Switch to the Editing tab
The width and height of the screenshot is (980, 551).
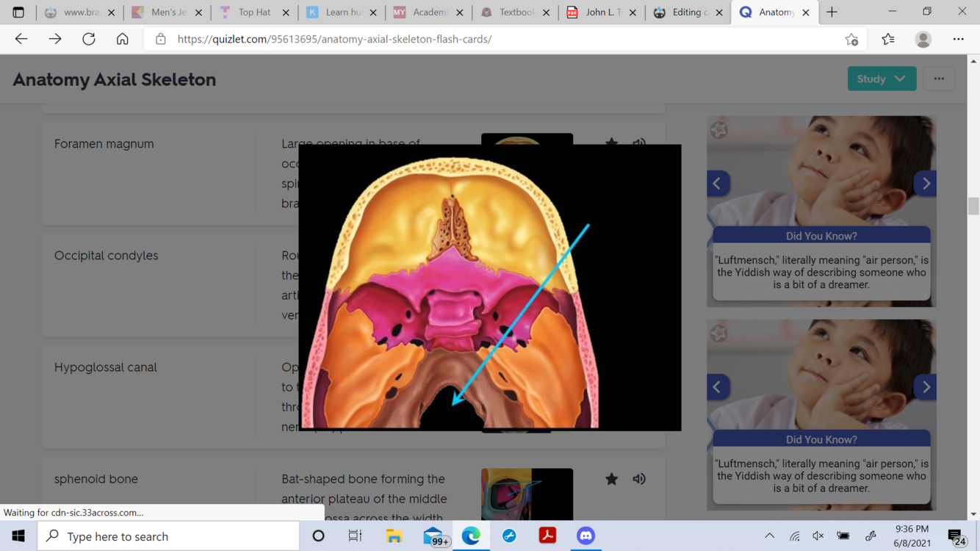pos(689,12)
